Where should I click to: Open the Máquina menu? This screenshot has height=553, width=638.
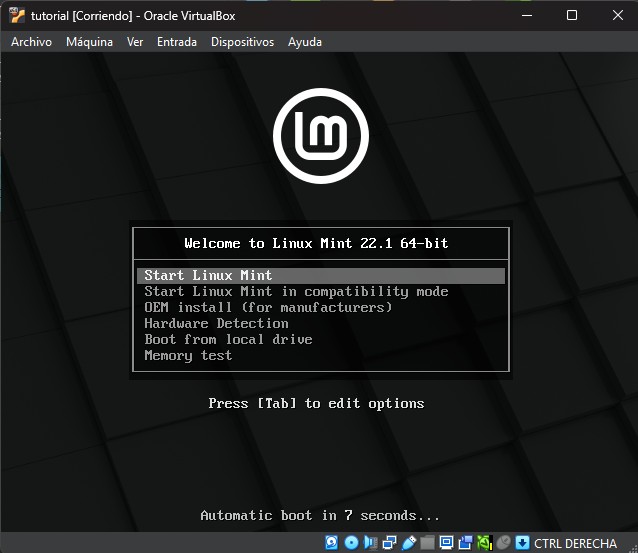(x=90, y=42)
